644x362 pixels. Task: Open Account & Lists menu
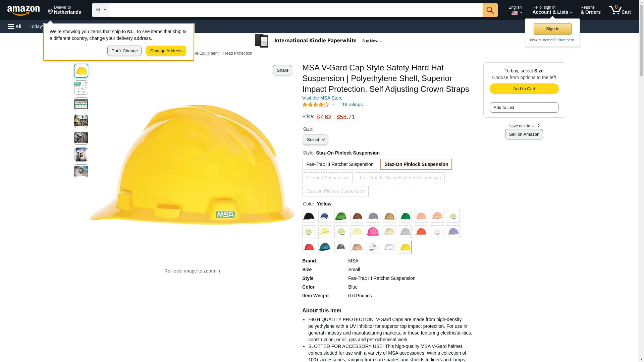[x=552, y=10]
